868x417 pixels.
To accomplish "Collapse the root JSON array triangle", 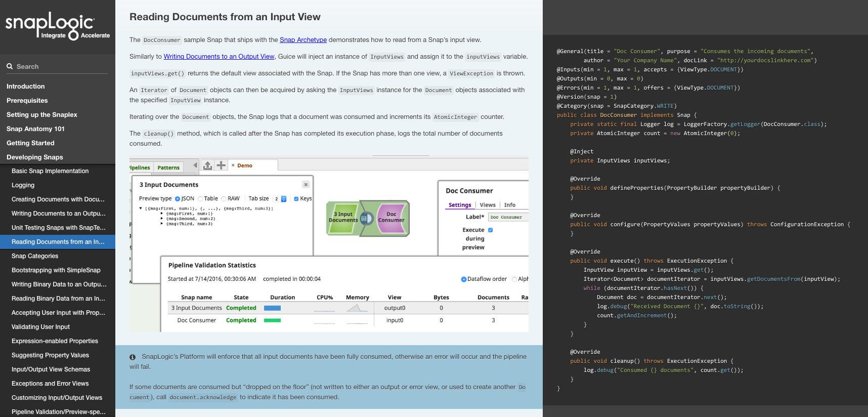I will (141, 208).
